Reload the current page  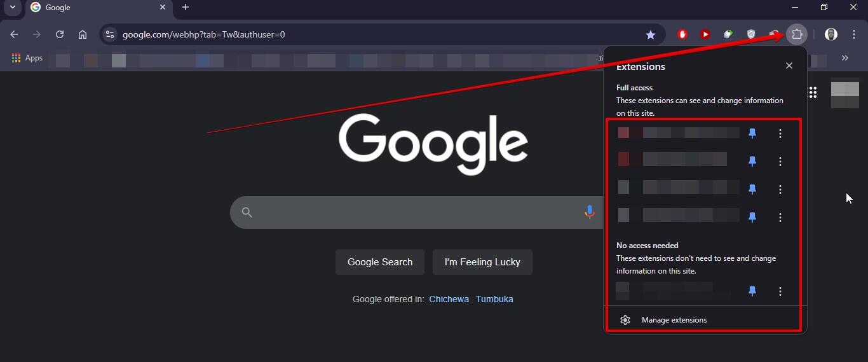click(x=60, y=34)
